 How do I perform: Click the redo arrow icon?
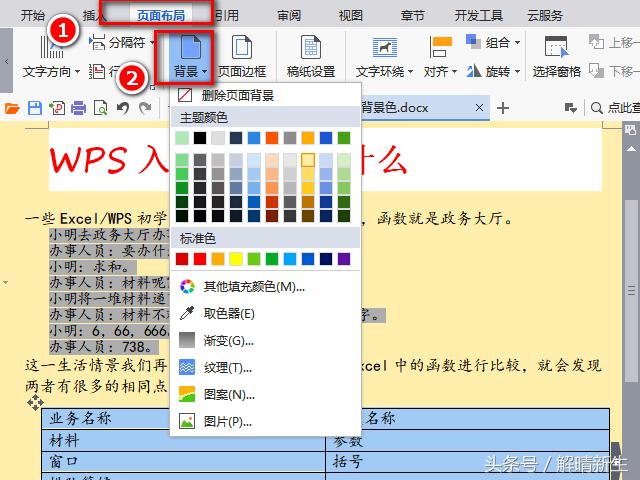coord(145,108)
